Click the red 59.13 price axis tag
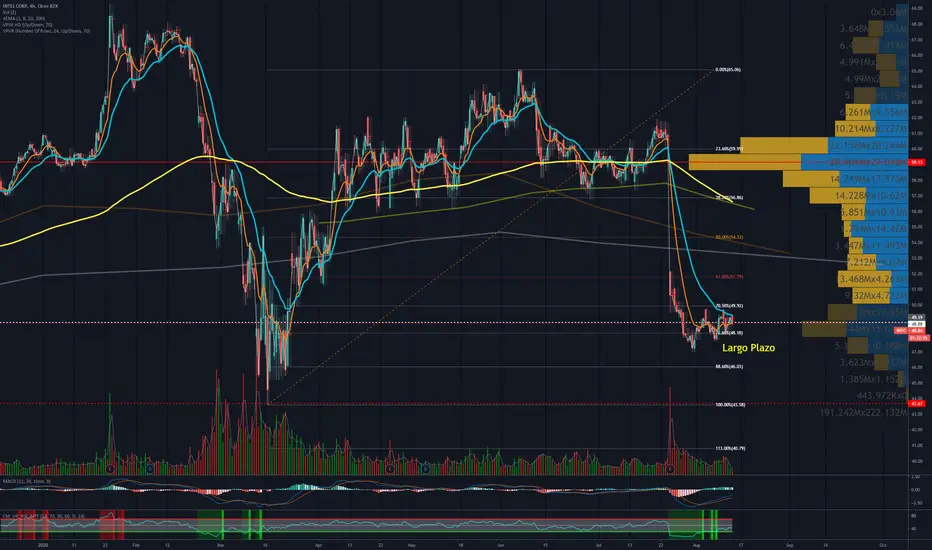This screenshot has width=932, height=550. (917, 162)
